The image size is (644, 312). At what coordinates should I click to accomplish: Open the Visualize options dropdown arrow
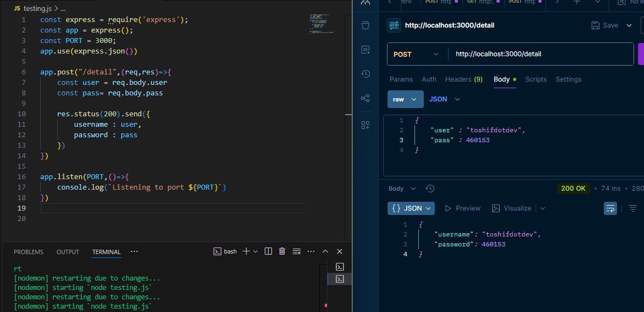(543, 208)
